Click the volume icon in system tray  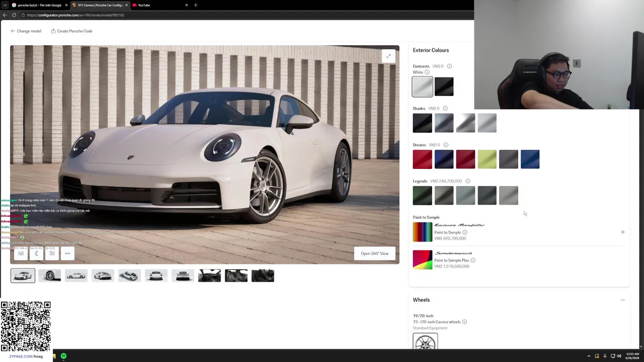[619, 356]
